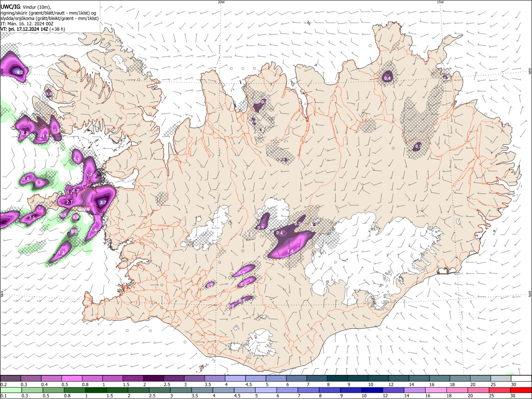532x399 pixels.
Task: Click the '2.0' precipitation value on map
Action: click(x=27, y=179)
